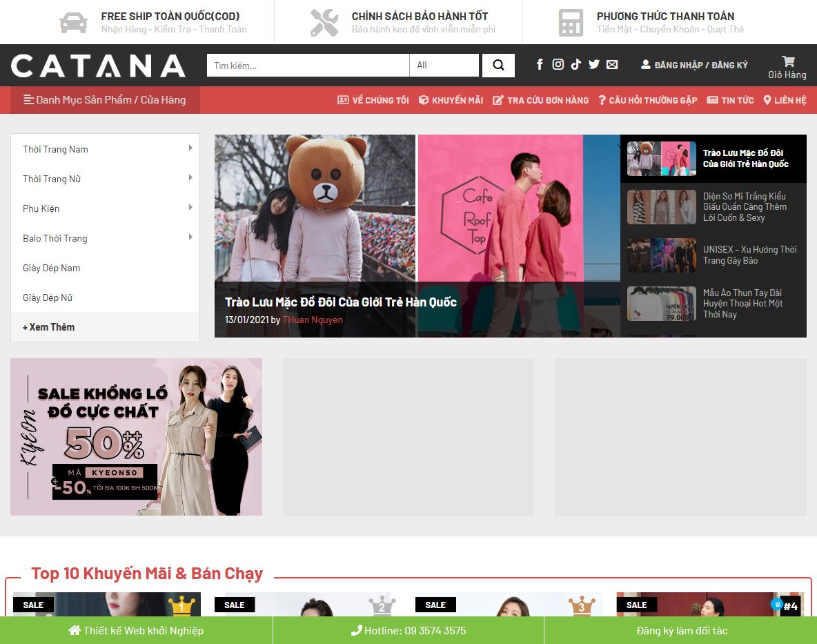The height and width of the screenshot is (644, 817).
Task: Expand Thời Trang Nữ submenu arrow
Action: click(x=190, y=177)
